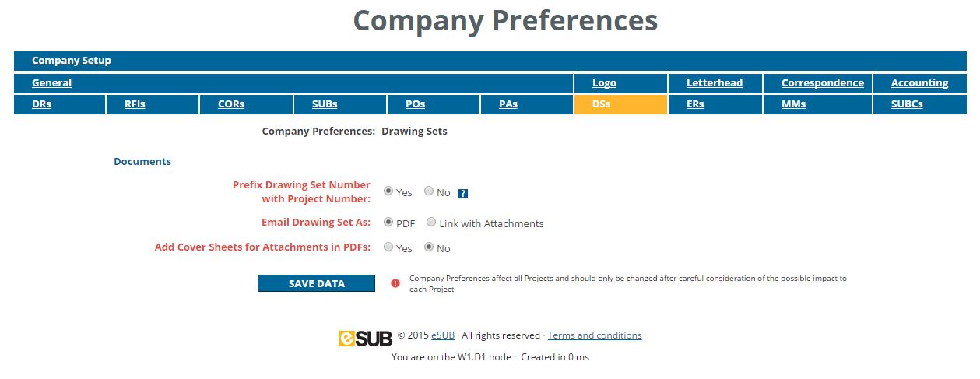This screenshot has width=980, height=379.
Task: Click the Company Setup link
Action: click(x=72, y=61)
